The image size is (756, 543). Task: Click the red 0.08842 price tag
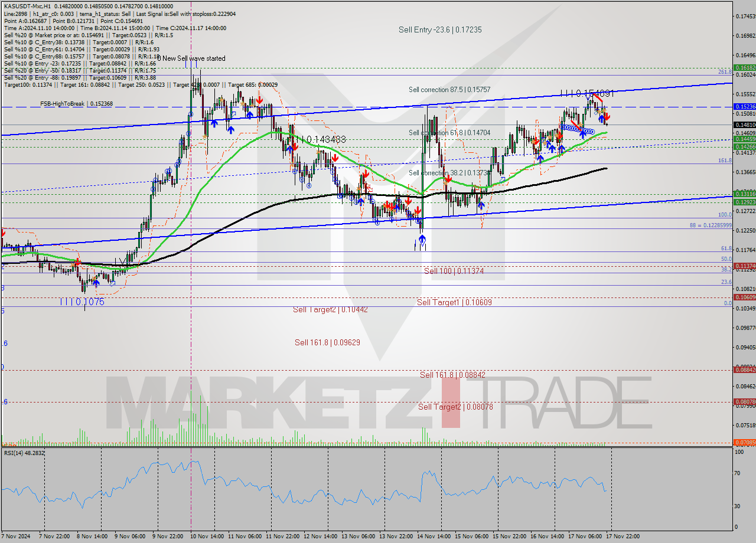(744, 369)
